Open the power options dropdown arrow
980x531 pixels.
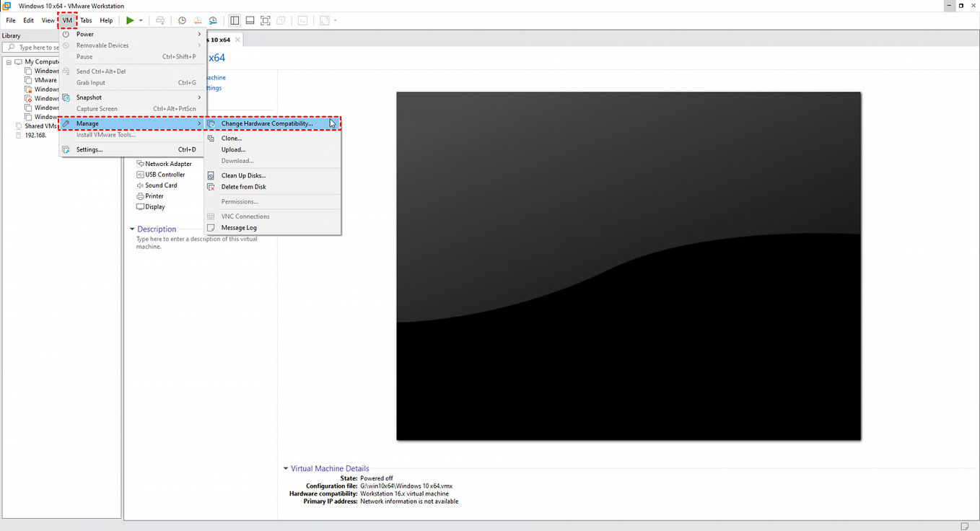[140, 20]
